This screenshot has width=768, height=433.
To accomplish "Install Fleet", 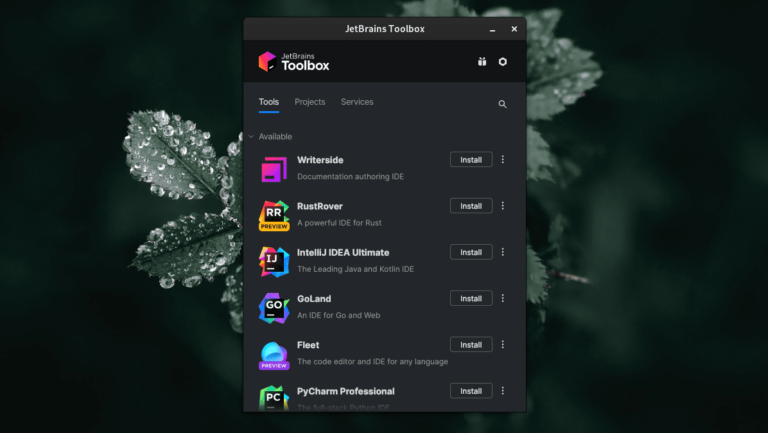I will (471, 345).
